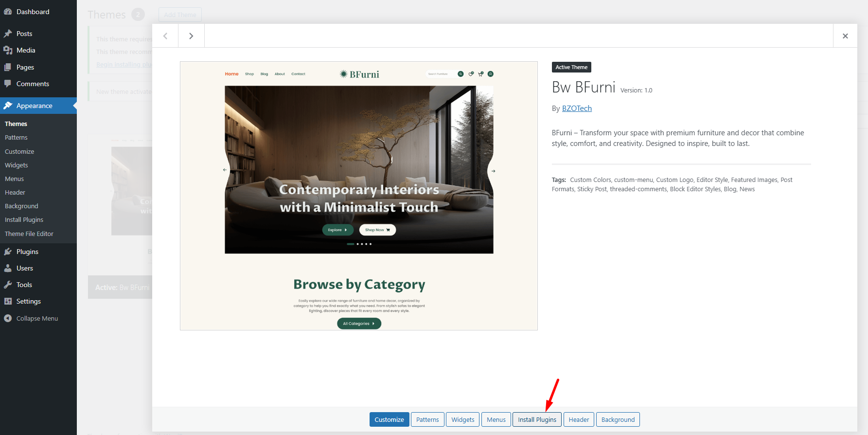Select Widgets in Appearance submenu
868x435 pixels.
tap(17, 165)
